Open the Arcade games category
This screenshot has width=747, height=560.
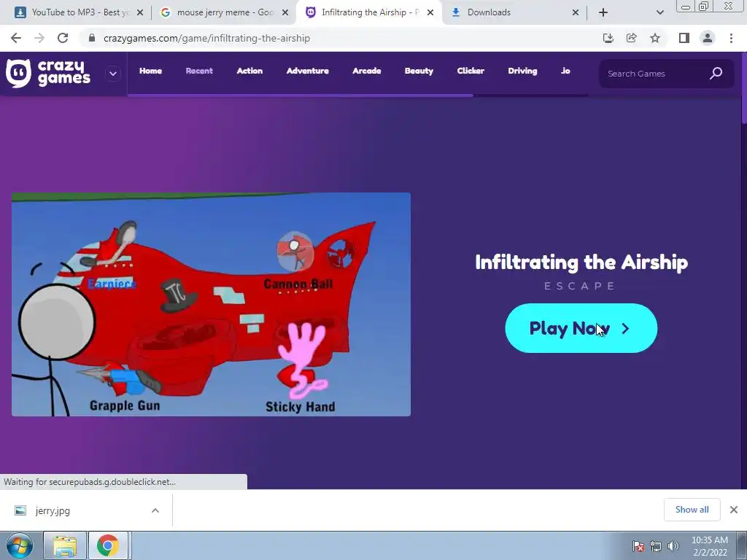(367, 71)
